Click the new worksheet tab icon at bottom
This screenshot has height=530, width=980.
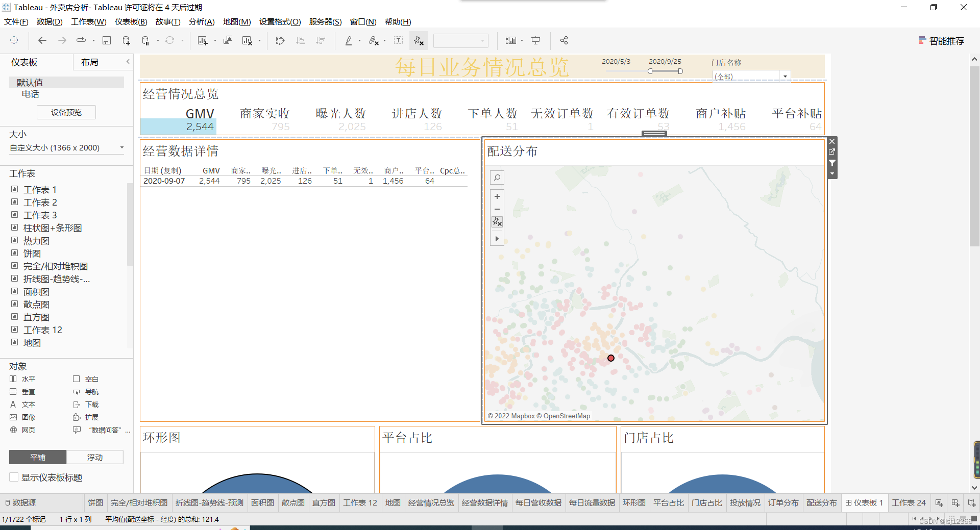tap(939, 502)
